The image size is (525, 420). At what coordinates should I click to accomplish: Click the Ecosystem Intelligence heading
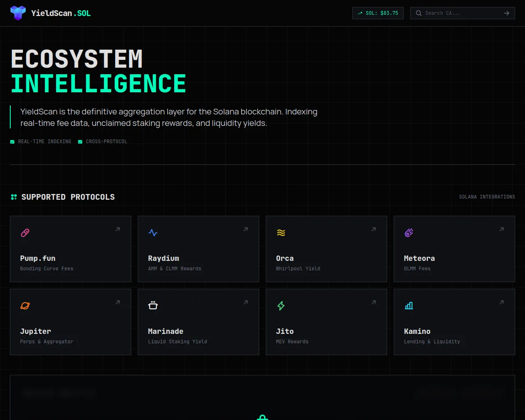coord(98,71)
